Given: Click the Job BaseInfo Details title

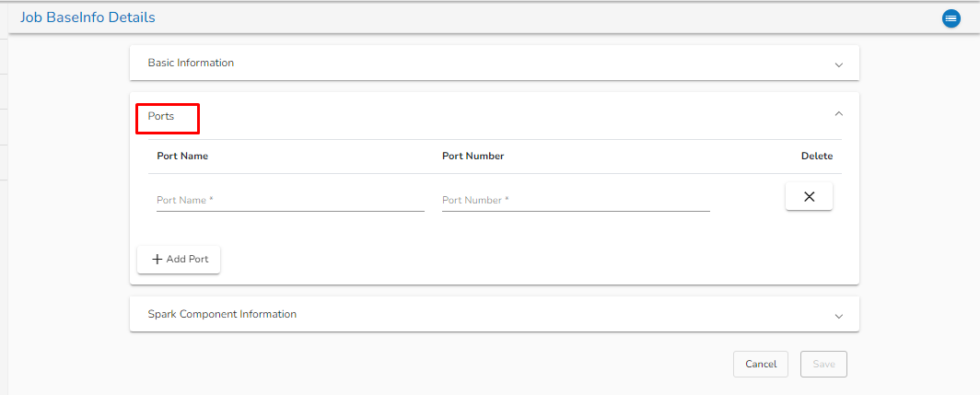Looking at the screenshot, I should [87, 17].
